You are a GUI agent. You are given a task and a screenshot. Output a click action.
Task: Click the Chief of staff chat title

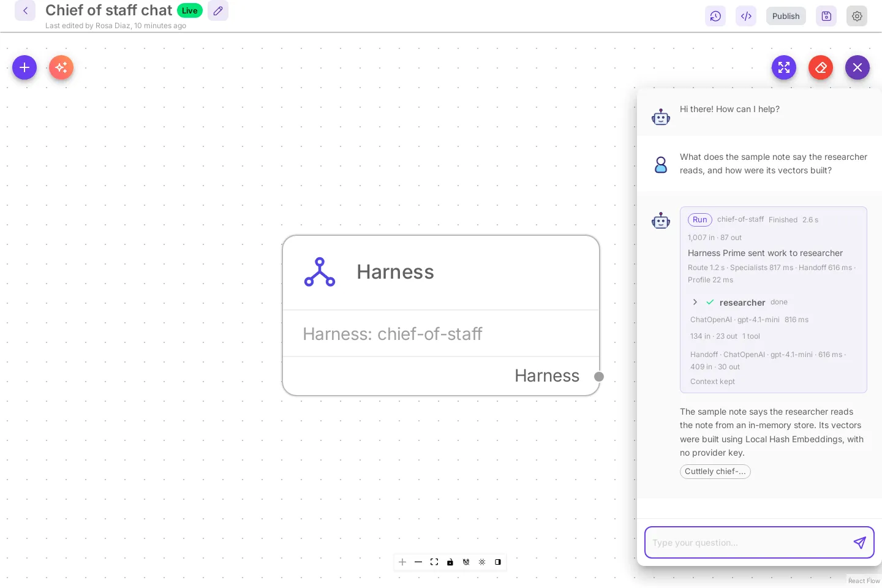pos(109,10)
